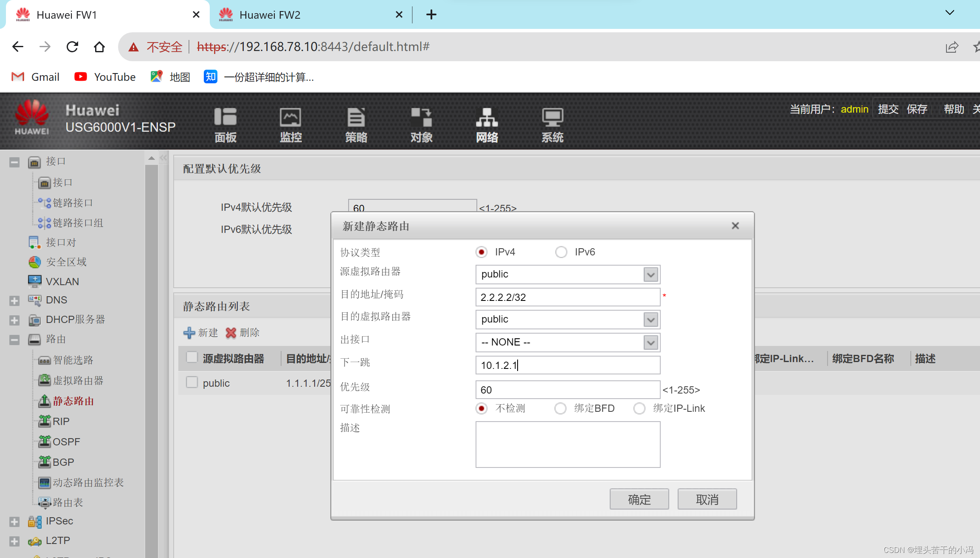Click the 描述 description text area

click(568, 445)
